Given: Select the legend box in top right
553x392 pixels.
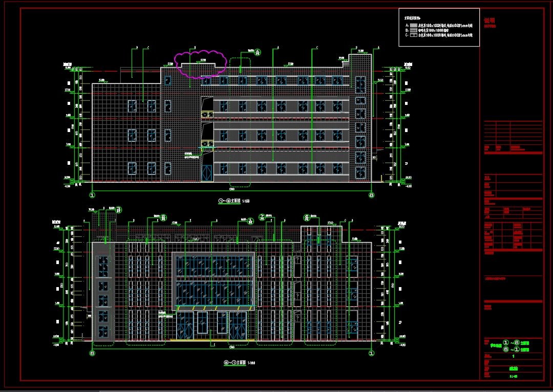Looking at the screenshot, I should click(439, 27).
